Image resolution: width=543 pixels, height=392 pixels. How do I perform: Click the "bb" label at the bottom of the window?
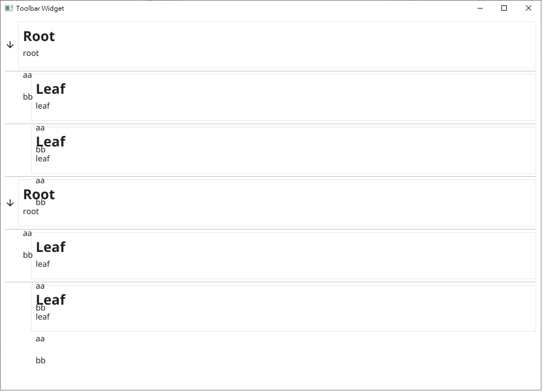click(40, 361)
